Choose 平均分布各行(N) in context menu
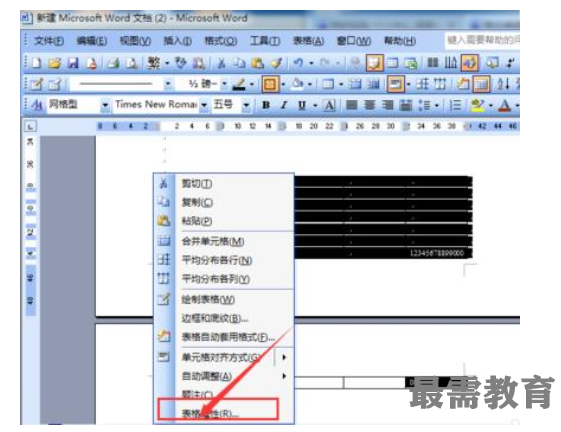The height and width of the screenshot is (432, 561). click(x=224, y=260)
